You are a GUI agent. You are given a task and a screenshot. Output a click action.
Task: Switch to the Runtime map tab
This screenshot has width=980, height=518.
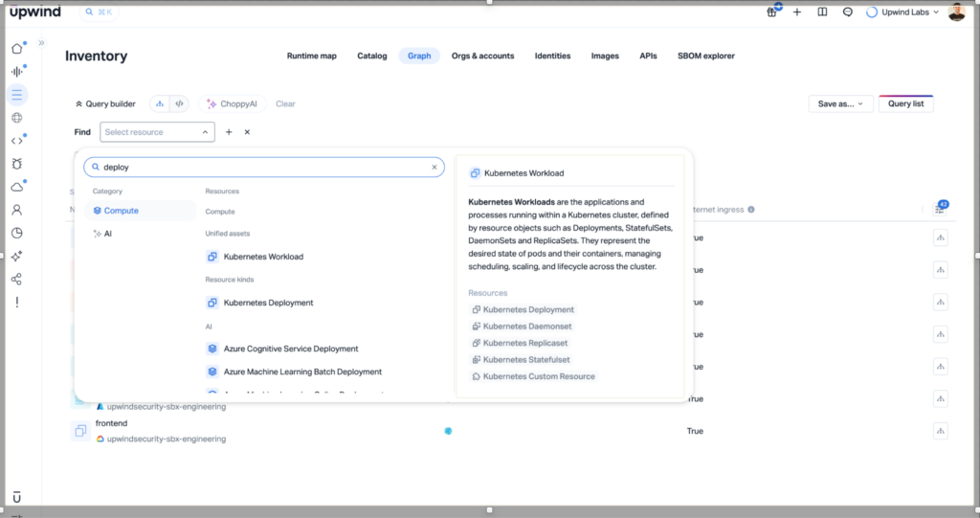click(311, 56)
